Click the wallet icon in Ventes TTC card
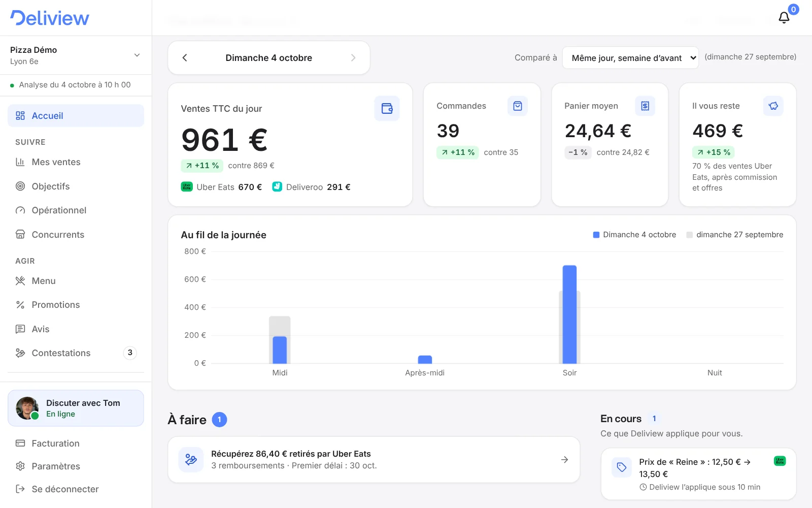812x508 pixels. (x=387, y=108)
